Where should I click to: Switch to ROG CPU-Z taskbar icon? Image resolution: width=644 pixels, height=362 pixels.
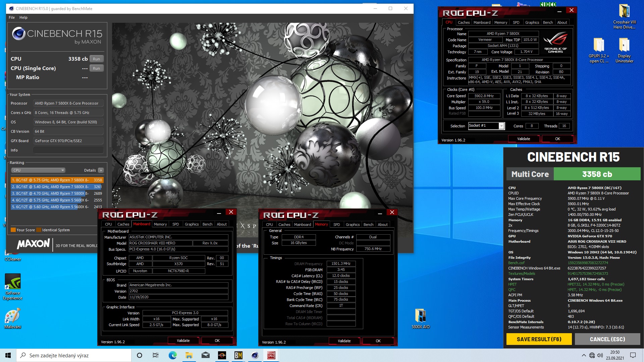271,355
